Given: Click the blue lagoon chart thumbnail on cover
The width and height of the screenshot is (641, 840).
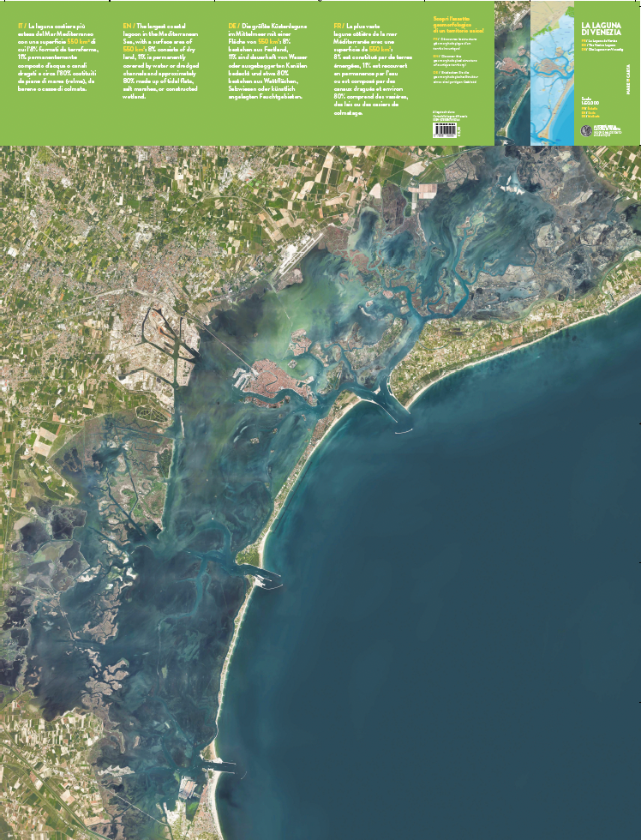Looking at the screenshot, I should (552, 74).
